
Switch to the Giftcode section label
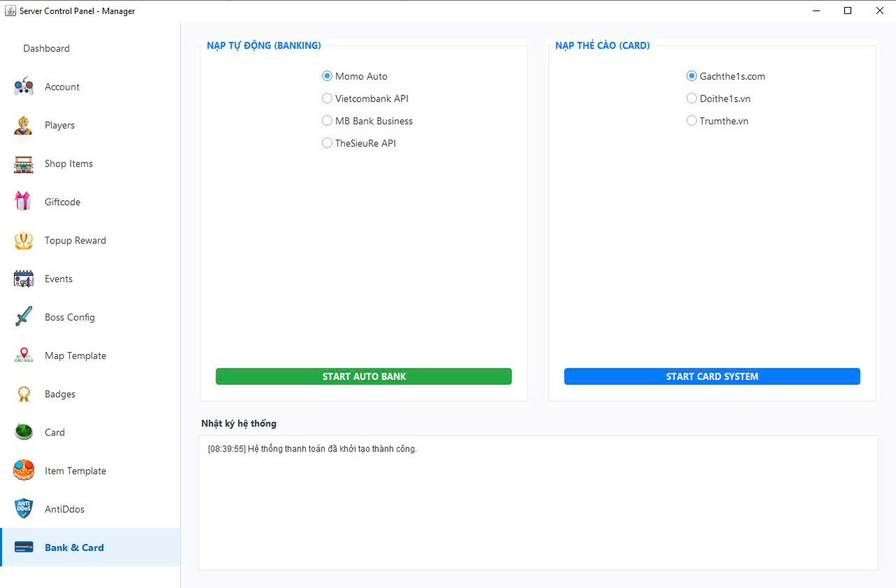62,202
